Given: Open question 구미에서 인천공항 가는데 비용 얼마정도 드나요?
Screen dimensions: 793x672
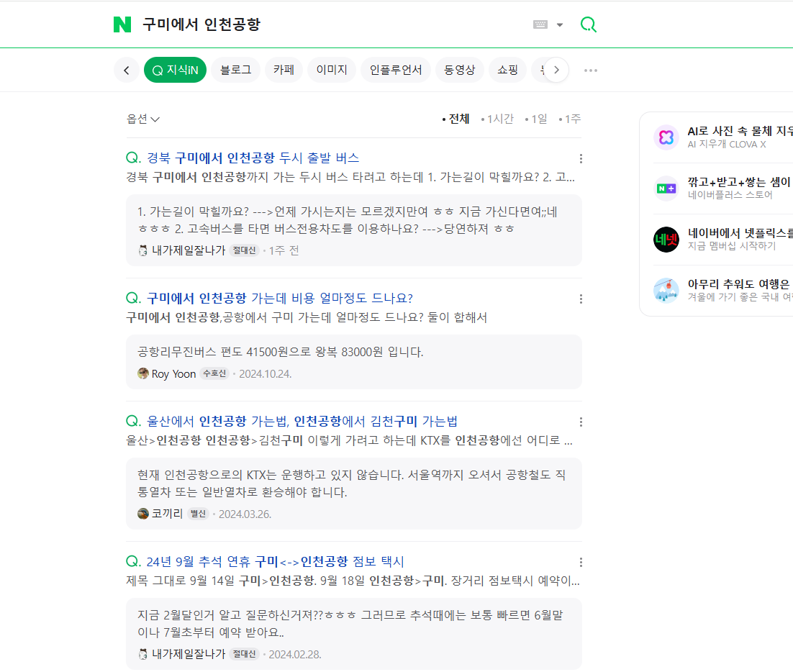Looking at the screenshot, I should [x=280, y=299].
